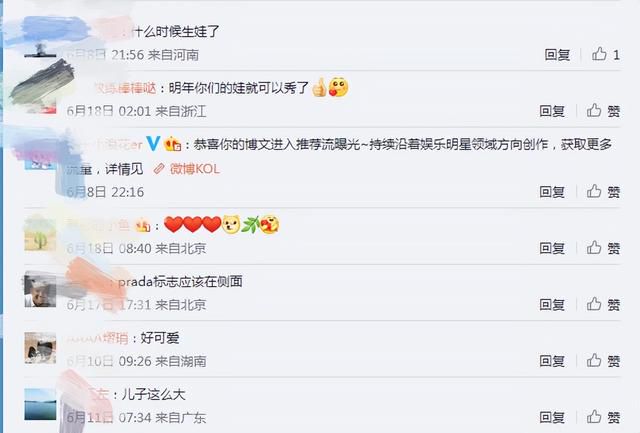This screenshot has height=433, width=640.
Task: Open the avatar of the 好可爱 commenter
Action: click(x=40, y=348)
